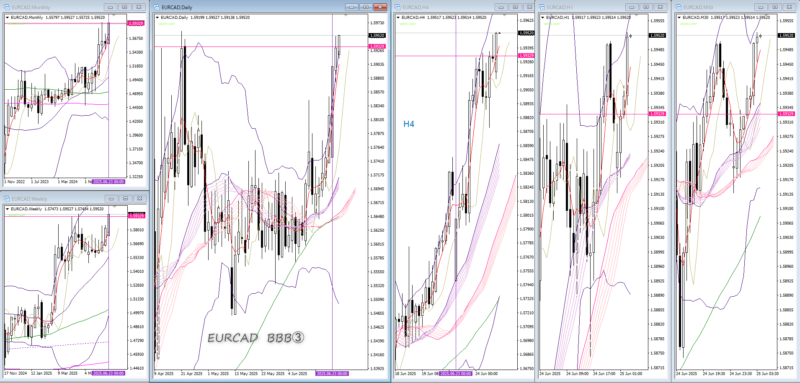Expand the arrow beside EURCAD,Weekly chart header
Viewport: 800px width, 383px height.
(7, 208)
